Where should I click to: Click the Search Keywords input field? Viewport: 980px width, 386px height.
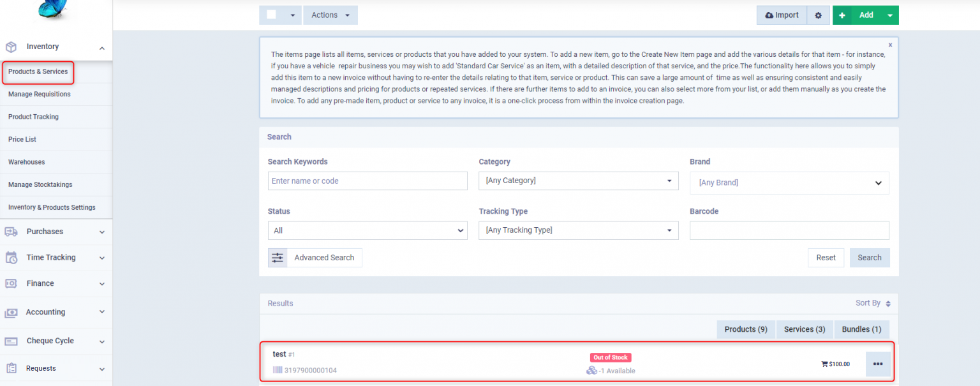(367, 181)
